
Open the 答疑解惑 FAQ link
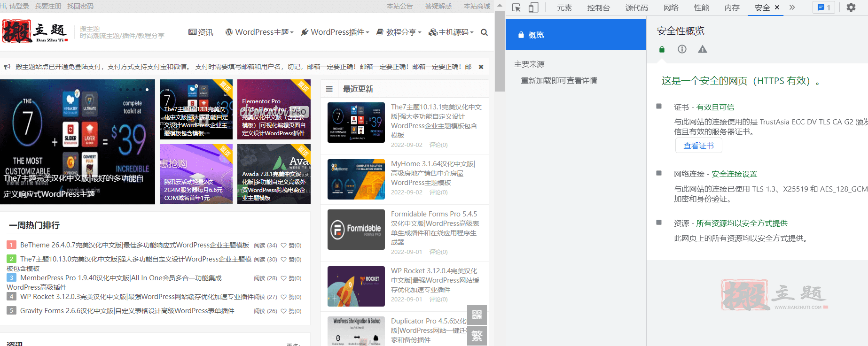pyautogui.click(x=438, y=6)
